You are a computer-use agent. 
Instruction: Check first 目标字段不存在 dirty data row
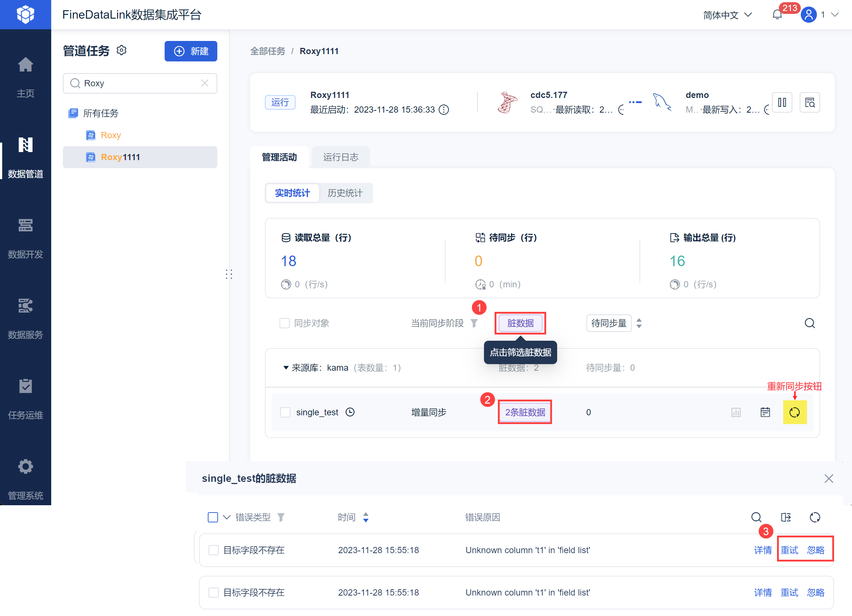(x=213, y=550)
